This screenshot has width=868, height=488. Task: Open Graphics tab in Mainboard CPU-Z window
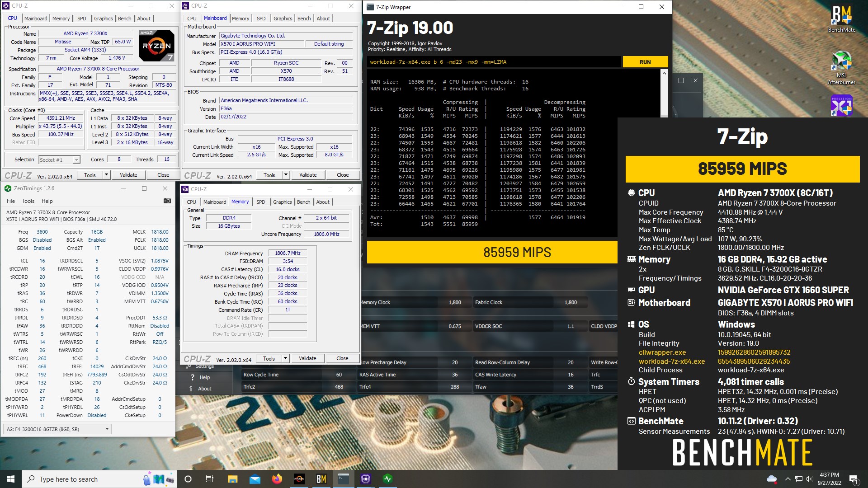(283, 19)
